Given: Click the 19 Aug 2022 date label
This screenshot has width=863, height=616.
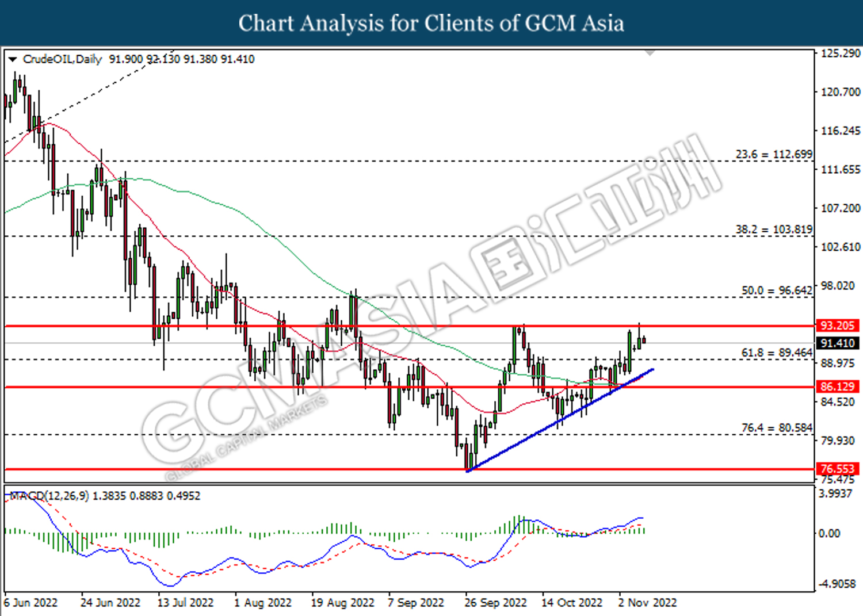Looking at the screenshot, I should click(x=342, y=602).
